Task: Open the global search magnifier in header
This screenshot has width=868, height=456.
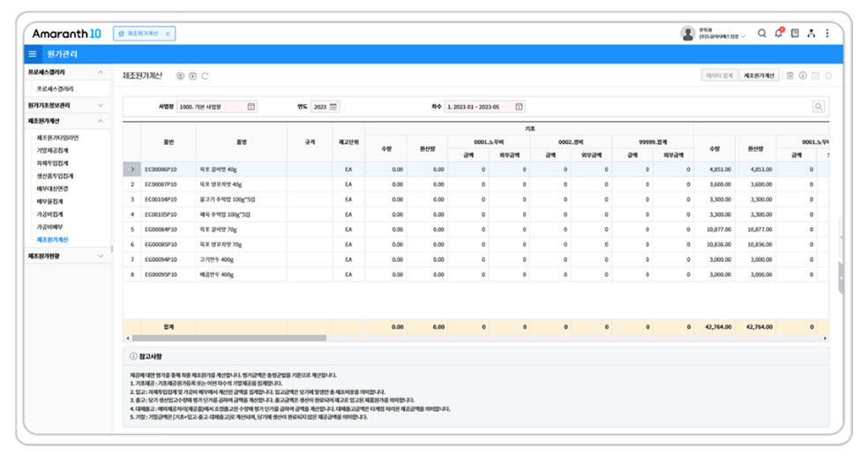Action: pos(762,34)
